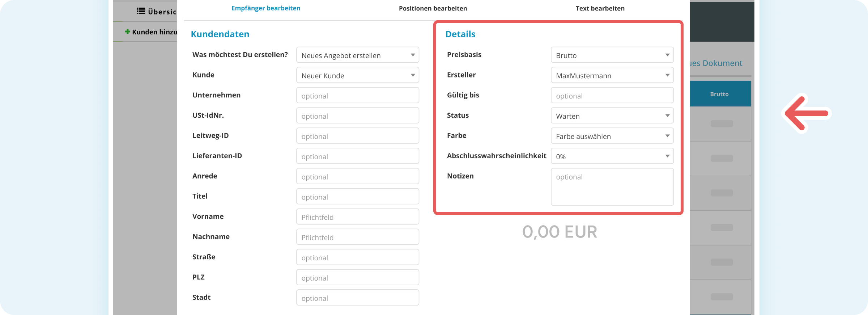Switch to the Text bearbeiten tab
Screen dimensions: 868x315
click(x=600, y=8)
